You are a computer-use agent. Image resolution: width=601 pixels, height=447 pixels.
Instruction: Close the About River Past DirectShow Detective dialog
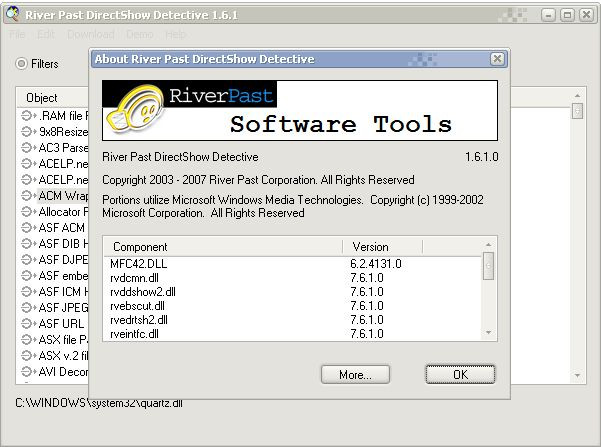497,59
